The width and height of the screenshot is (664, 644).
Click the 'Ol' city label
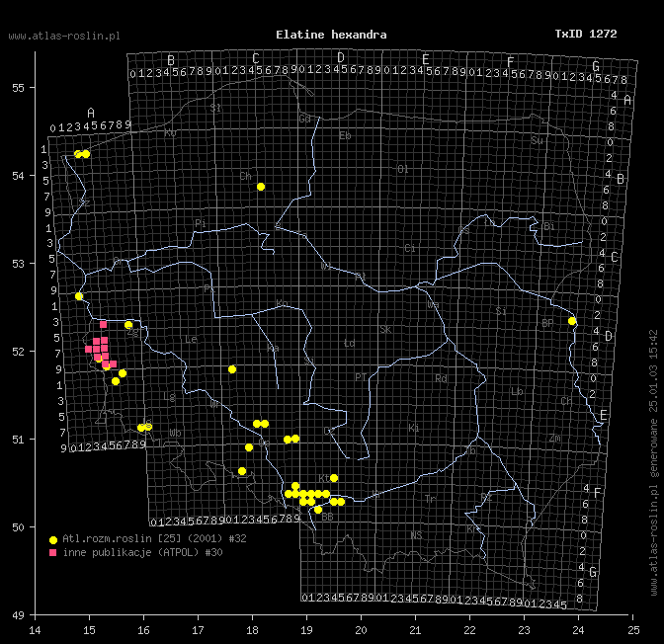point(403,169)
